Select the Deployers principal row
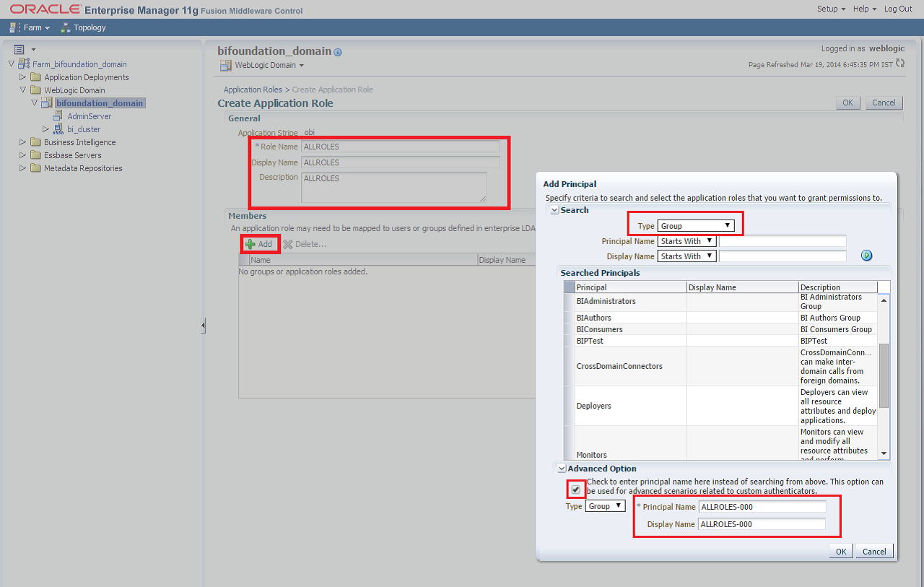The height and width of the screenshot is (587, 924). [x=720, y=406]
